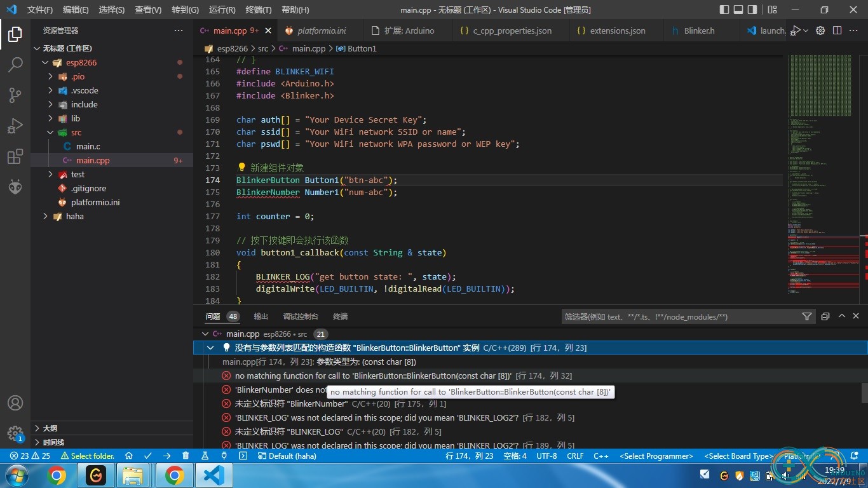Open the editor More Actions ellipsis
868x488 pixels.
[855, 30]
